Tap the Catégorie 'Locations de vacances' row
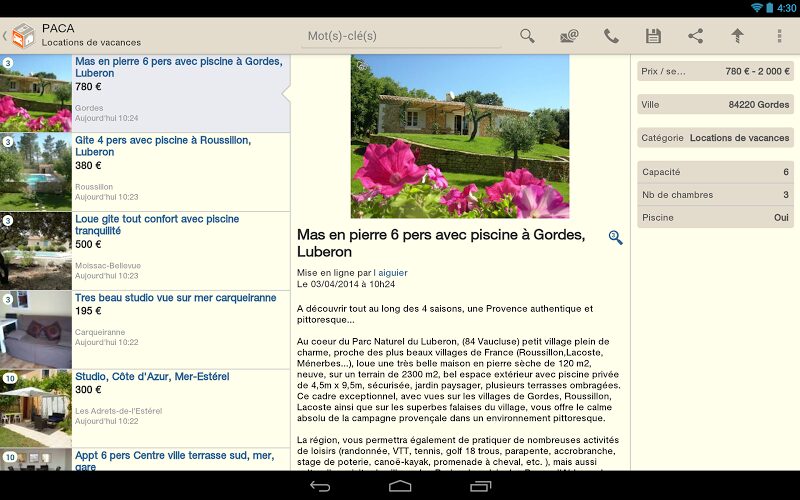The image size is (800, 500). pos(715,138)
